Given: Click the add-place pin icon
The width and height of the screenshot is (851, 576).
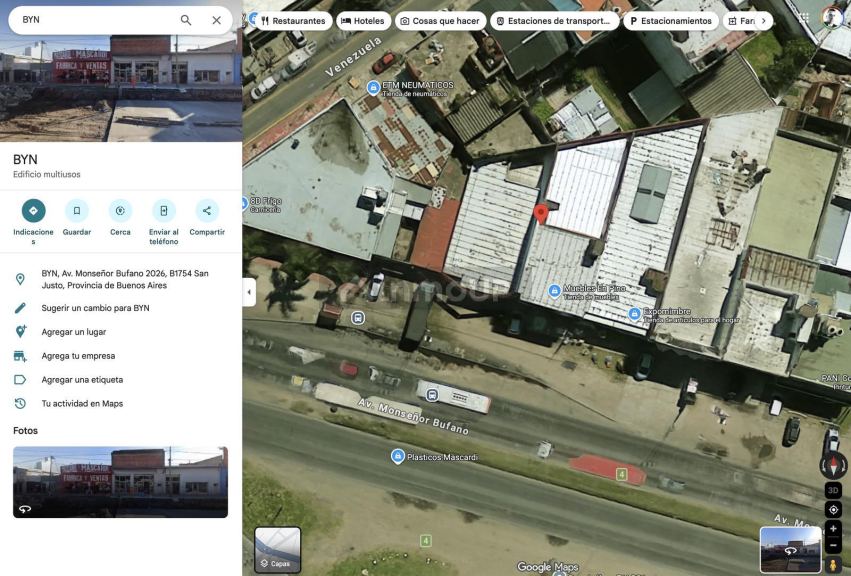Looking at the screenshot, I should pos(20,332).
